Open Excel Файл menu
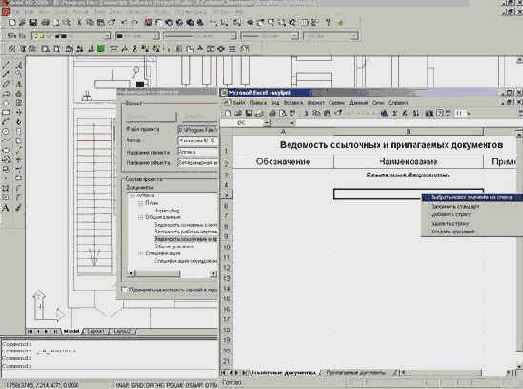The image size is (523, 389). (238, 103)
